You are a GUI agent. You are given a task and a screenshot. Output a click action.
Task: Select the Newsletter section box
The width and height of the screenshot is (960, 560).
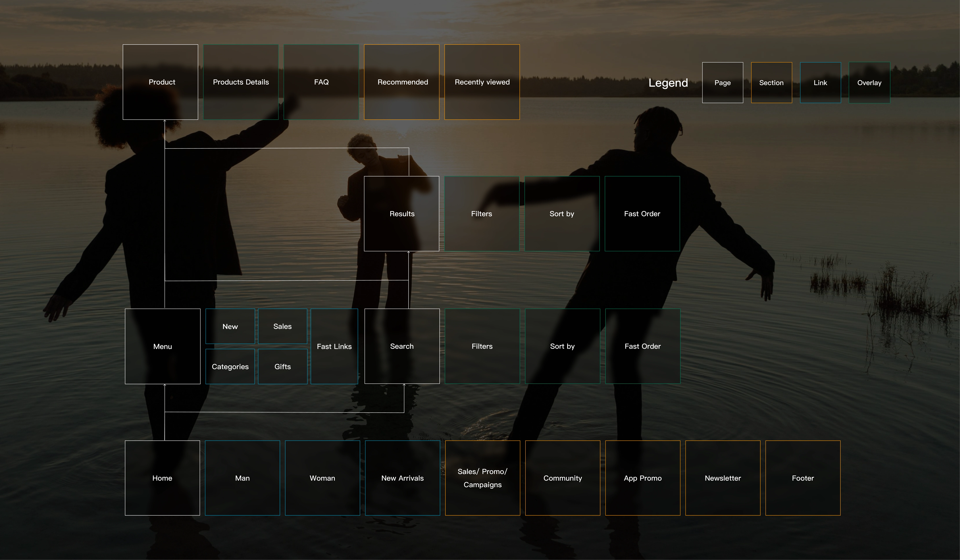(723, 478)
